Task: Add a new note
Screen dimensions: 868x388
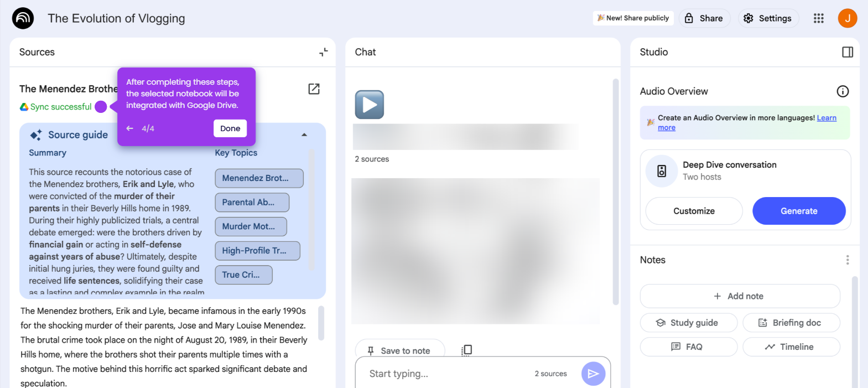Action: [x=740, y=296]
